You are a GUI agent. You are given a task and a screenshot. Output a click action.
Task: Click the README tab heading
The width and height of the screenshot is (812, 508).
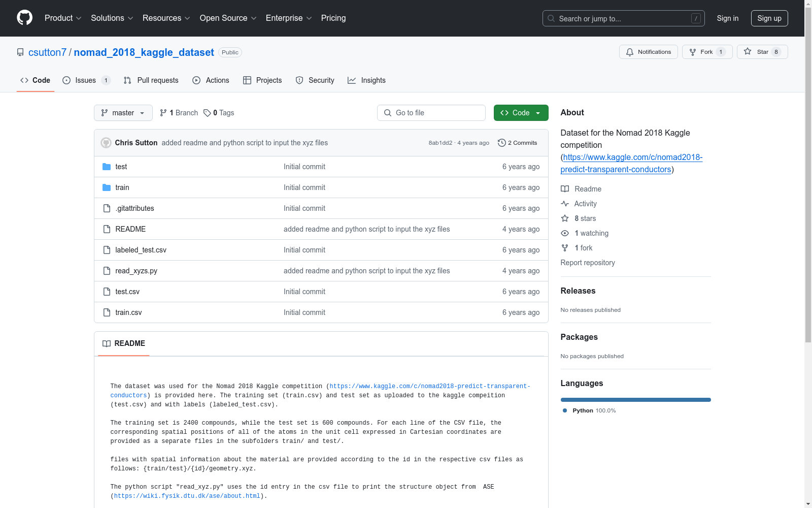pyautogui.click(x=124, y=343)
